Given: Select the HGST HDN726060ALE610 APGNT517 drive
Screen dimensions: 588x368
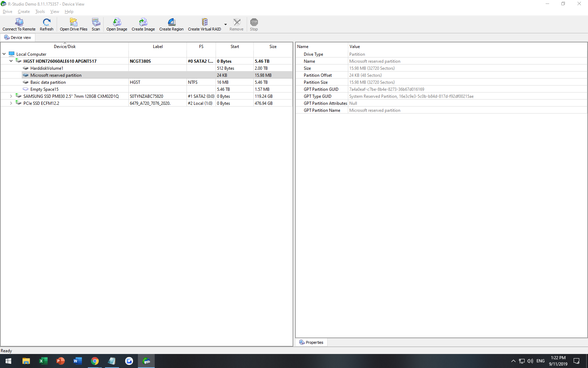Looking at the screenshot, I should click(x=60, y=61).
